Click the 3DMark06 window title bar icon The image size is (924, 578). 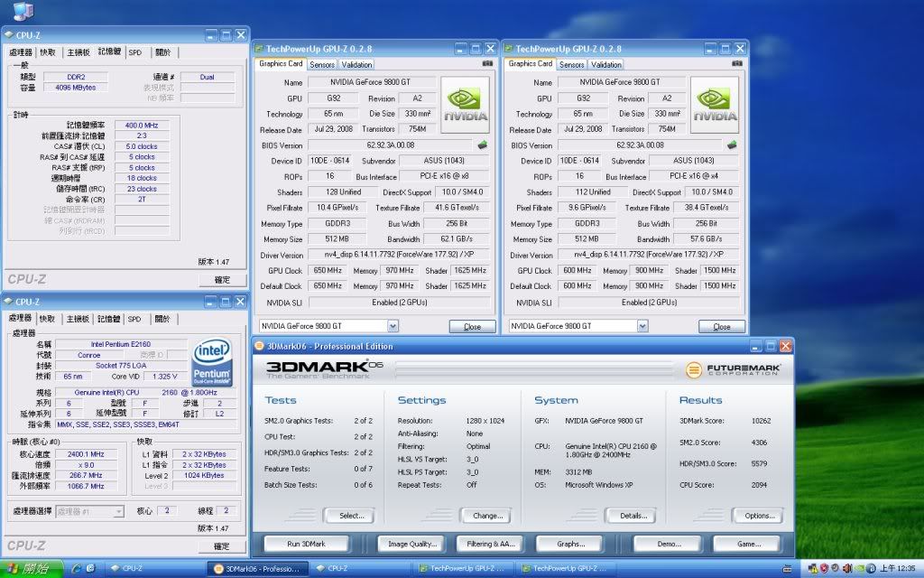(x=259, y=346)
